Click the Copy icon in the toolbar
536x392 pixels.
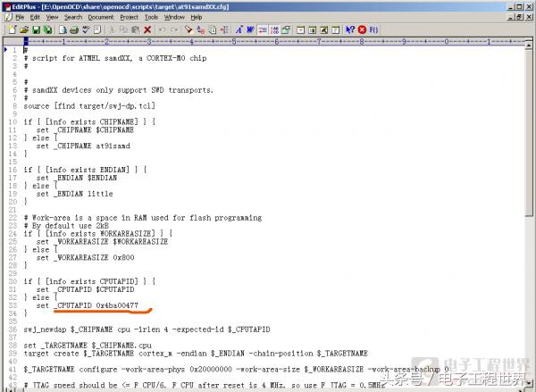pyautogui.click(x=123, y=29)
